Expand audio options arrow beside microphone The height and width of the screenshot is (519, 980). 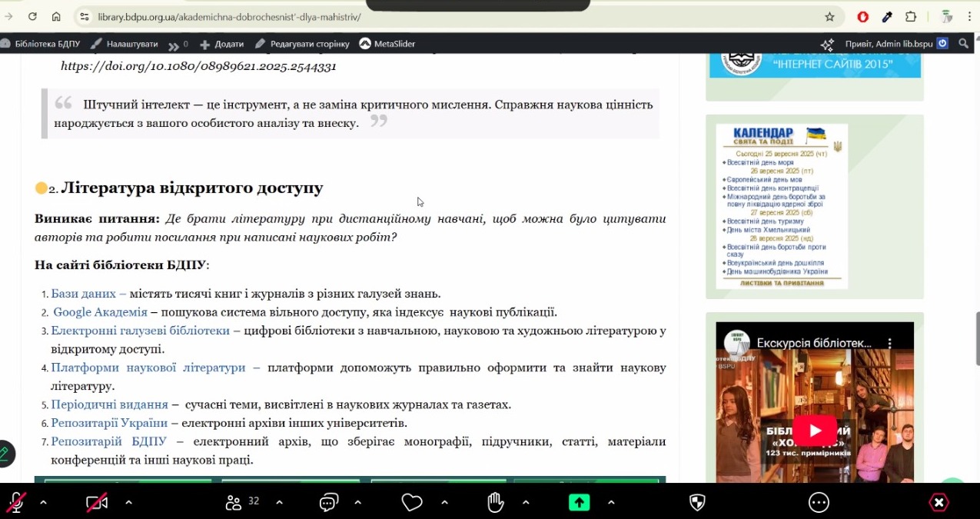click(x=43, y=502)
